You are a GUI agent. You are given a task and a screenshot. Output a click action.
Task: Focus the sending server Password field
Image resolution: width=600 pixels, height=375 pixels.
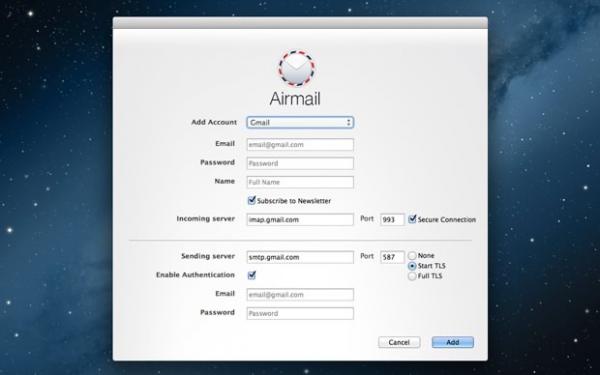[x=300, y=313]
